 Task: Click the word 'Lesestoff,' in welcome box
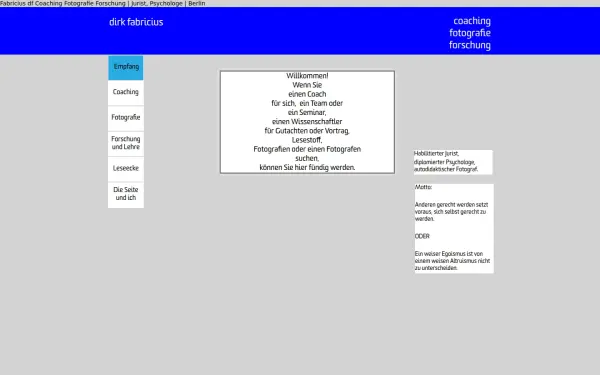pos(307,140)
